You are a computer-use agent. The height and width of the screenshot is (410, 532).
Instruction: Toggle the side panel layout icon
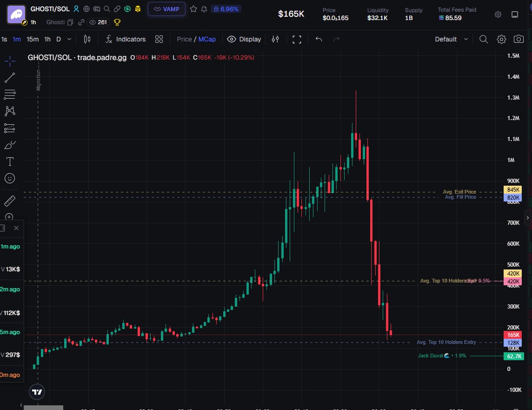[515, 14]
